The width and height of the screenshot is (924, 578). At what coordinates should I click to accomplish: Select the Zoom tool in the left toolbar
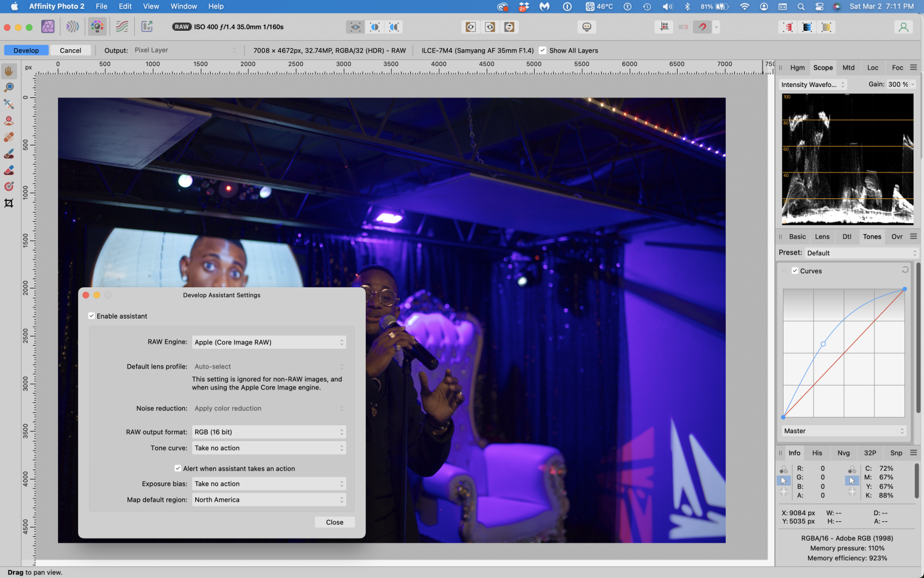click(9, 87)
